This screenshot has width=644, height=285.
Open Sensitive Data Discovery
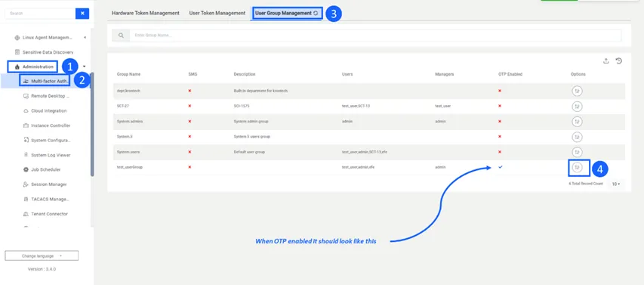(x=48, y=52)
